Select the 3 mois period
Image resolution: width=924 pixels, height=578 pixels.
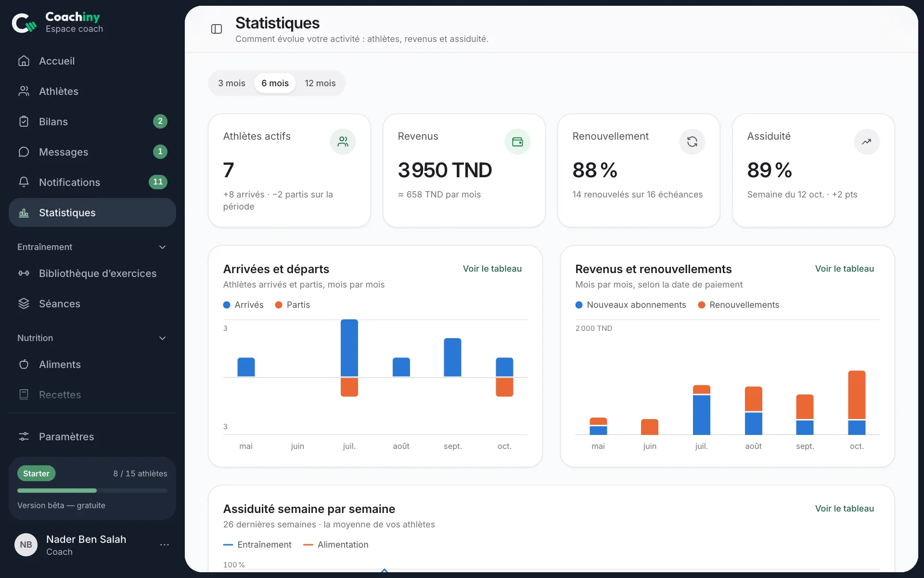click(x=231, y=83)
